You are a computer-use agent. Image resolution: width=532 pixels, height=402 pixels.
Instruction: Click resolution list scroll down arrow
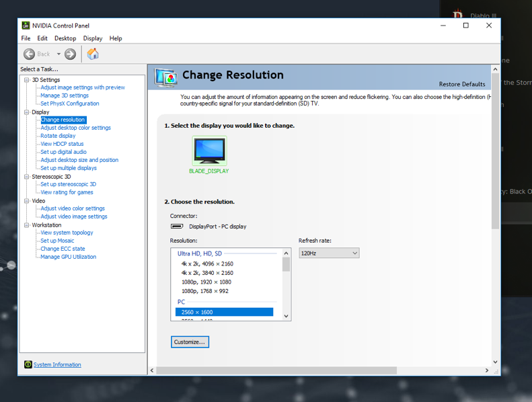(x=286, y=316)
